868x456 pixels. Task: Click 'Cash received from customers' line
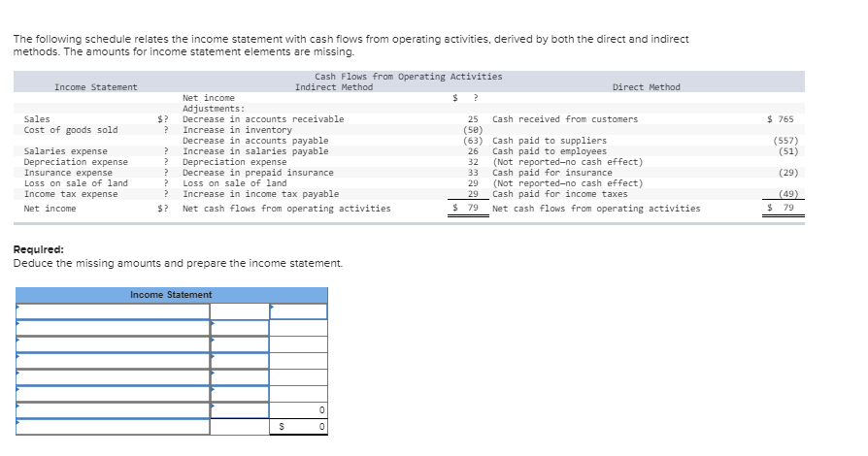pos(565,119)
